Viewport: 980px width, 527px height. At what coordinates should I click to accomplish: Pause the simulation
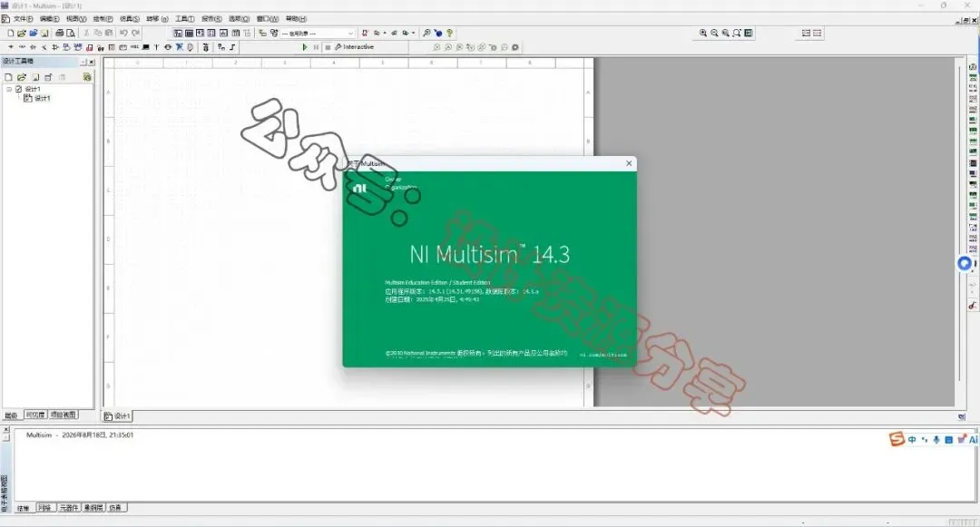317,47
